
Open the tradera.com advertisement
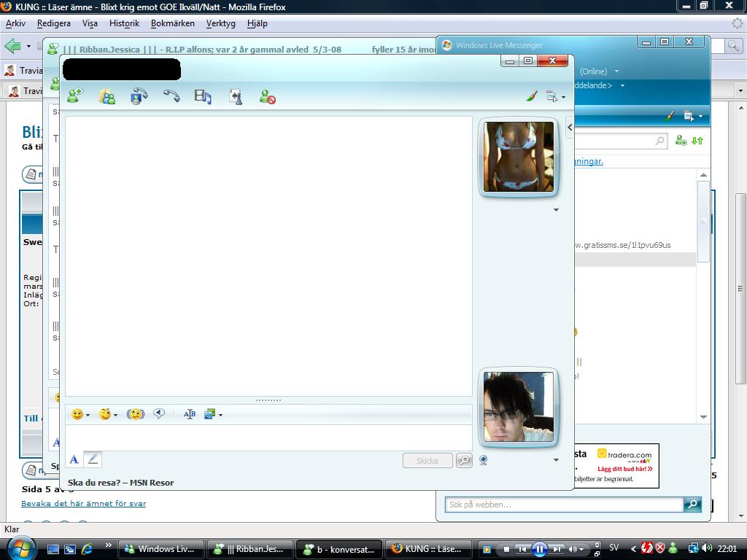coord(616,466)
